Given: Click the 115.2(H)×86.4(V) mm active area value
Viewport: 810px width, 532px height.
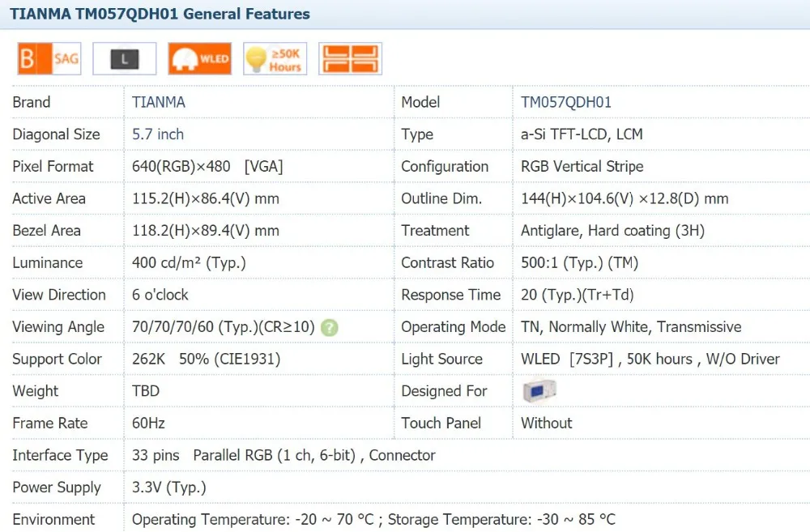Looking at the screenshot, I should coord(206,198).
